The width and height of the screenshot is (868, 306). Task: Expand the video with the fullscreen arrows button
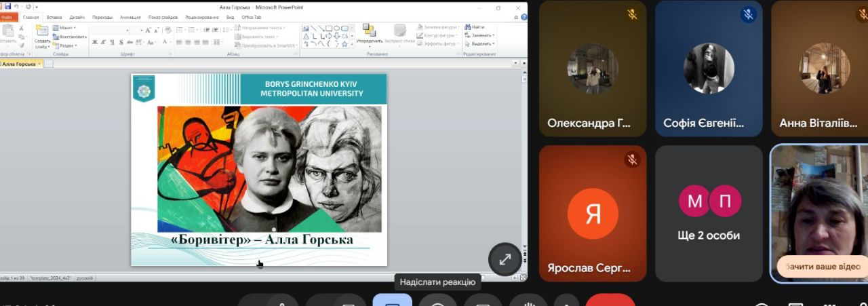[505, 259]
